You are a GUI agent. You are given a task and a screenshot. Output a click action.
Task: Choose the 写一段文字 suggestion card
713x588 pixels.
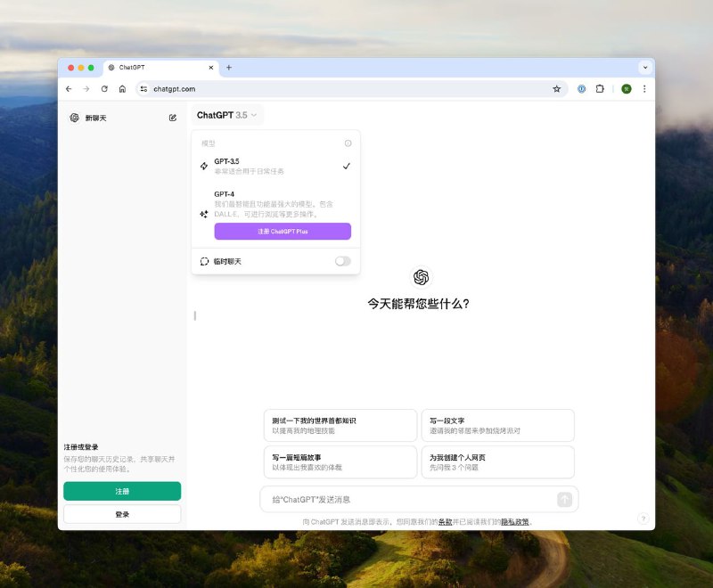[498, 425]
